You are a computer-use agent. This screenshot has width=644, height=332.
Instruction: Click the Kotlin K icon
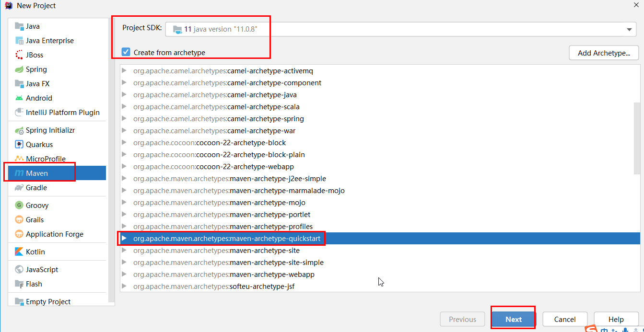click(x=19, y=252)
